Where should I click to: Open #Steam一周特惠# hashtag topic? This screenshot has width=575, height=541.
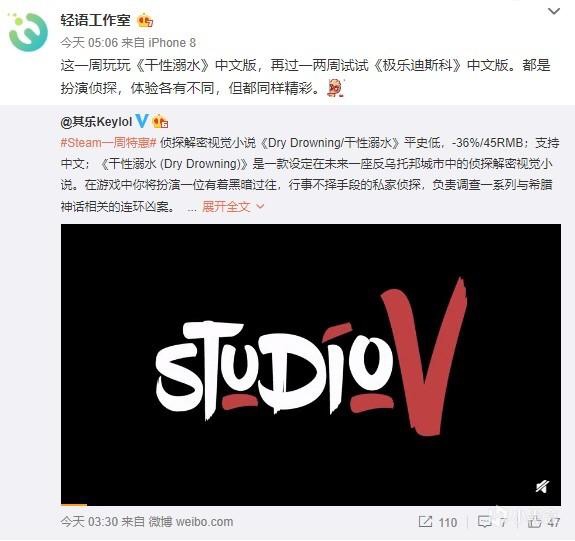click(109, 142)
